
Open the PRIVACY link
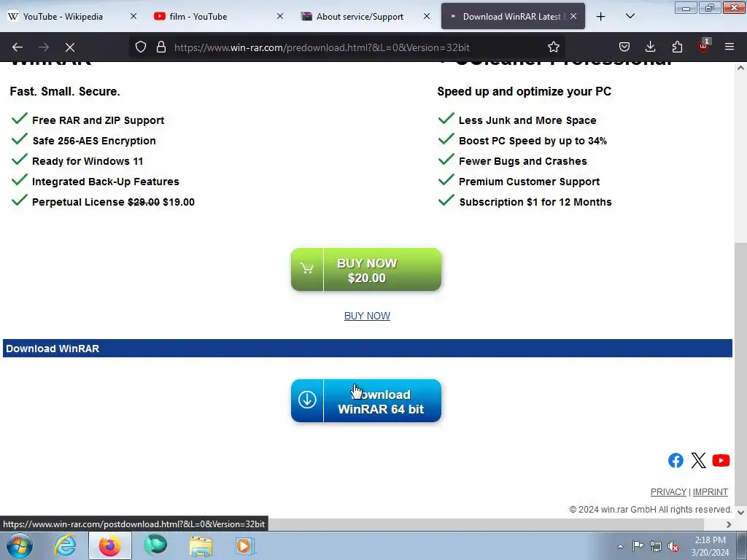[668, 492]
